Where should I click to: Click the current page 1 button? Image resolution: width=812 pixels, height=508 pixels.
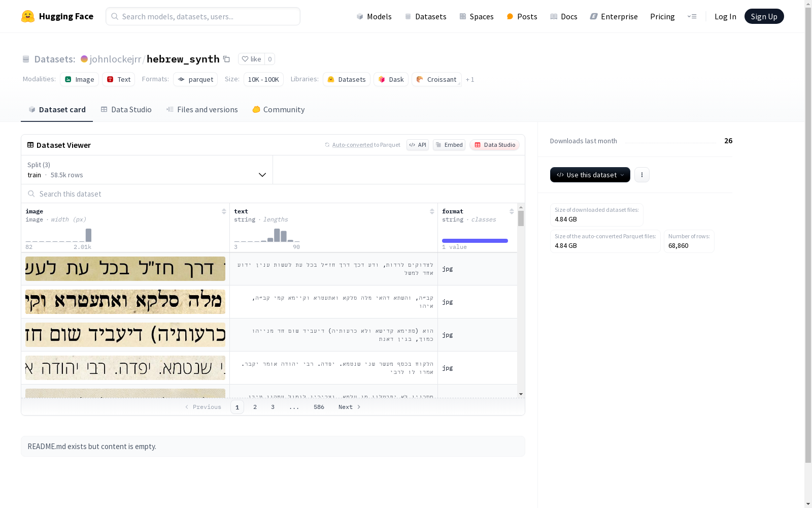[x=237, y=407]
